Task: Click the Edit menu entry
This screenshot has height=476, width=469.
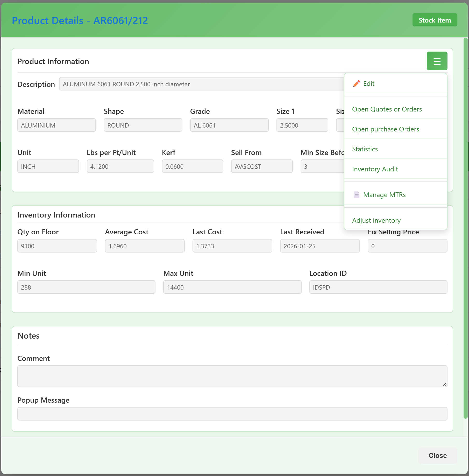Action: point(368,83)
